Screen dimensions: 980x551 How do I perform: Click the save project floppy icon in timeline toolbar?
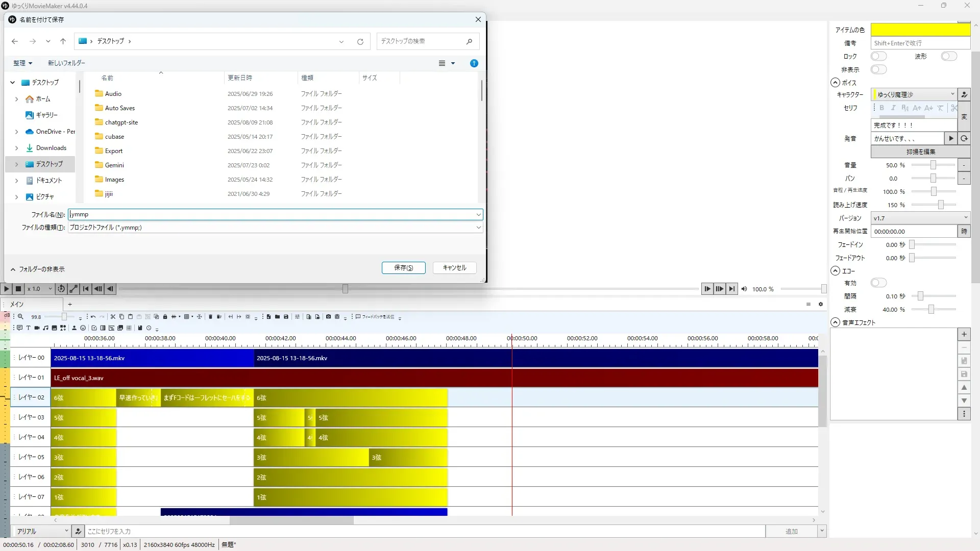(x=286, y=317)
